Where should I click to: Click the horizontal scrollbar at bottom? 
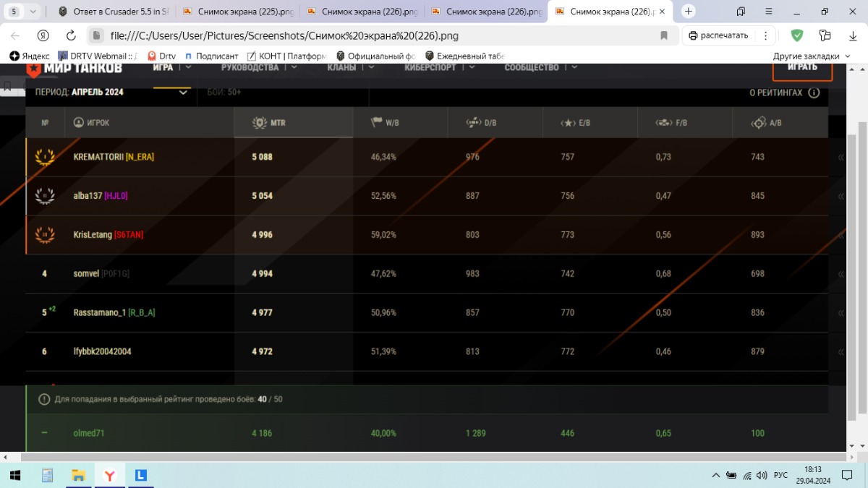pyautogui.click(x=428, y=458)
